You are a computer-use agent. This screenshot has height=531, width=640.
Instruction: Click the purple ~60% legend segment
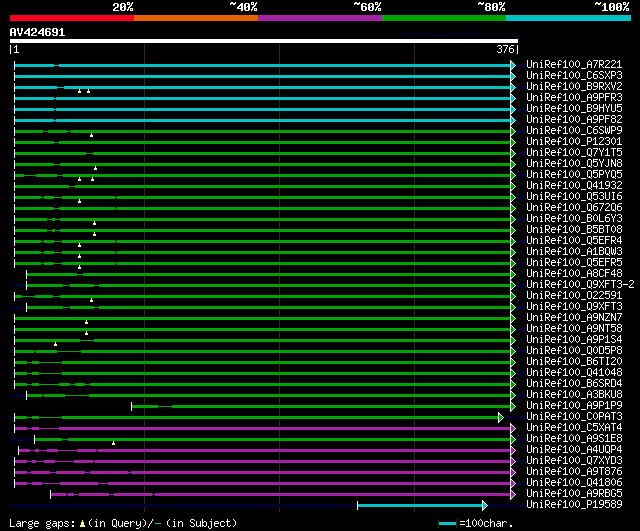[320, 18]
